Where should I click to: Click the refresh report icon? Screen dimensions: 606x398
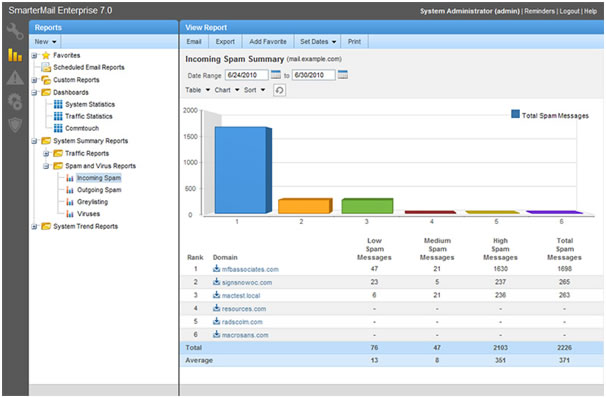pos(279,90)
